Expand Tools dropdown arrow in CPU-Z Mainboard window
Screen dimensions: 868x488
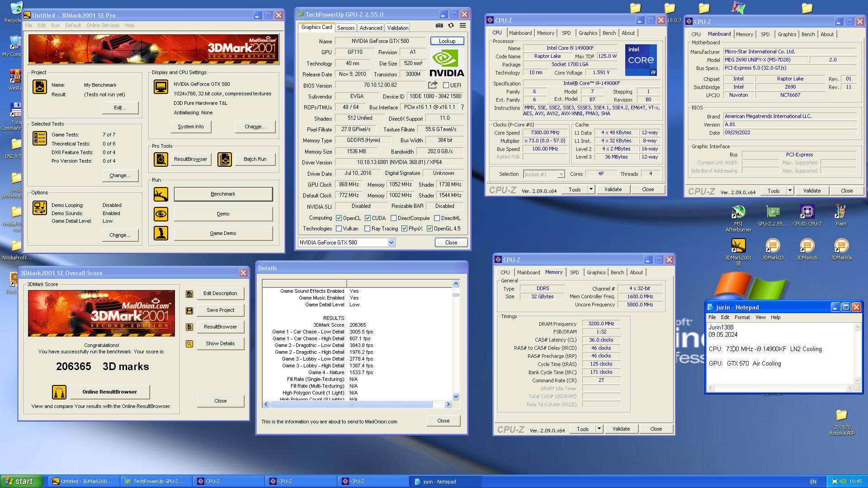[790, 191]
